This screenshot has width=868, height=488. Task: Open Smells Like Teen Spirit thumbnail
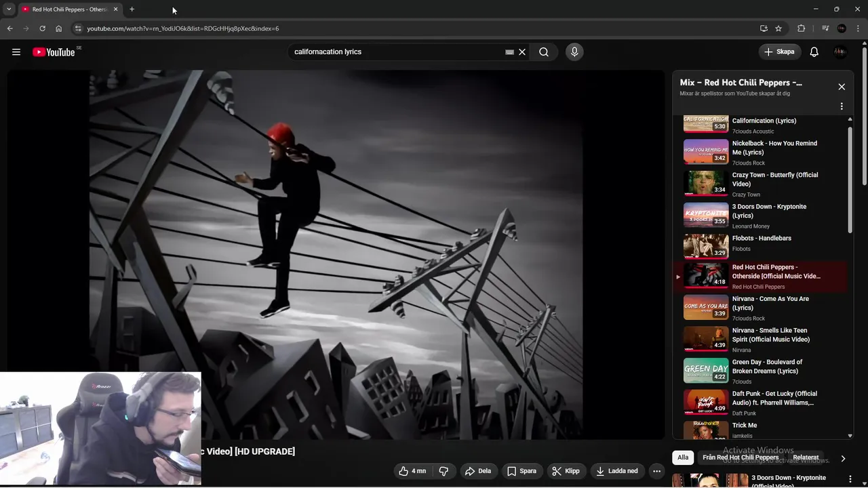pyautogui.click(x=706, y=339)
